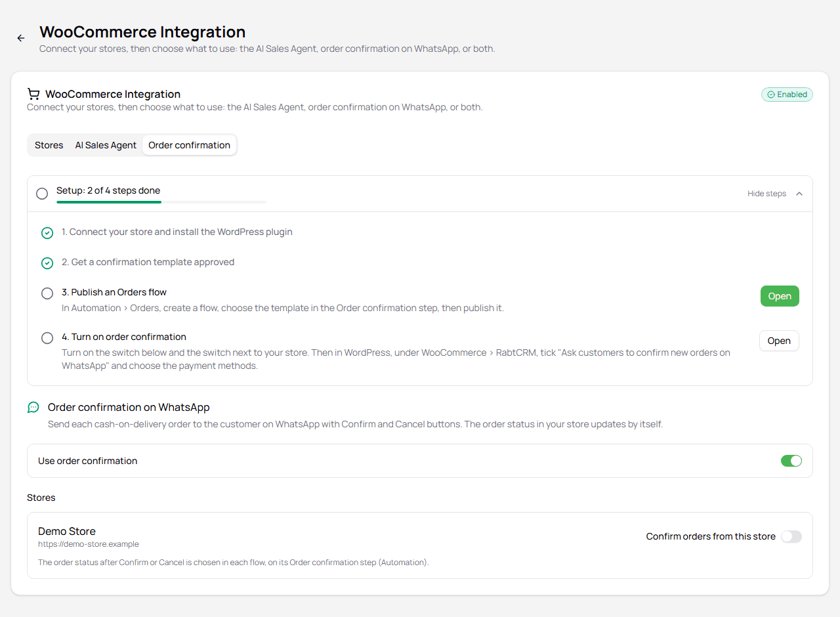Viewport: 840px width, 617px height.
Task: Click the empty circle beside Setup: 2 of 4 steps done
Action: coord(42,194)
